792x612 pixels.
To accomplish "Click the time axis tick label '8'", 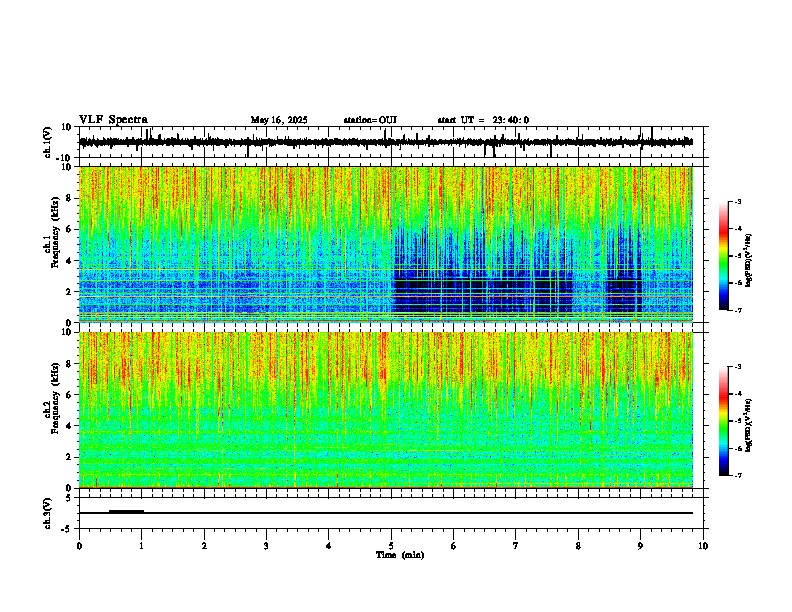I will [x=578, y=546].
